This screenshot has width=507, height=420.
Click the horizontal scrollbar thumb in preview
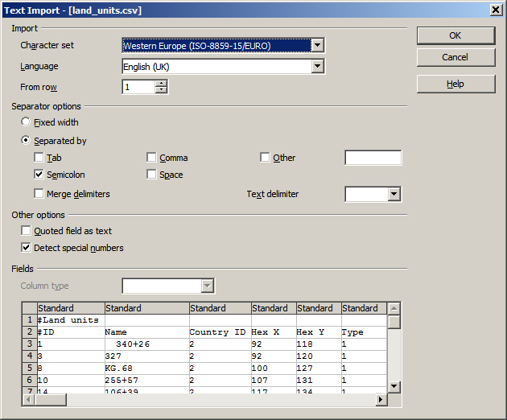(x=51, y=400)
